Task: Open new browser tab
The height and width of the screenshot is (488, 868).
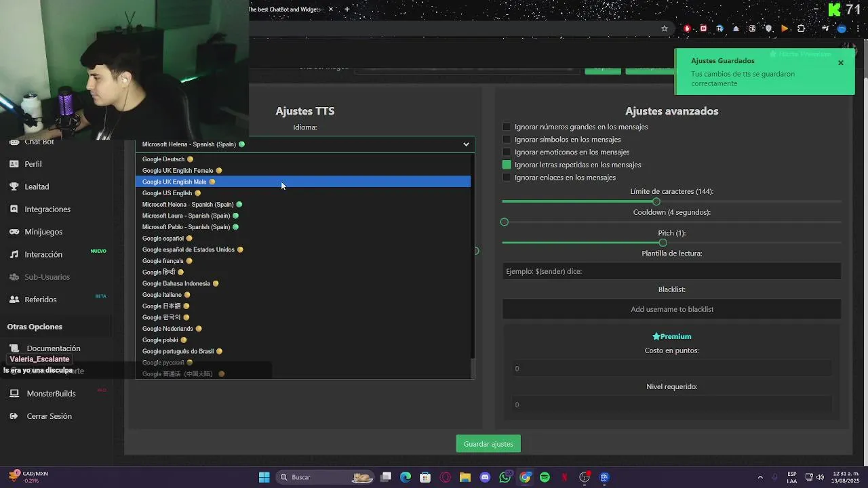Action: point(347,9)
